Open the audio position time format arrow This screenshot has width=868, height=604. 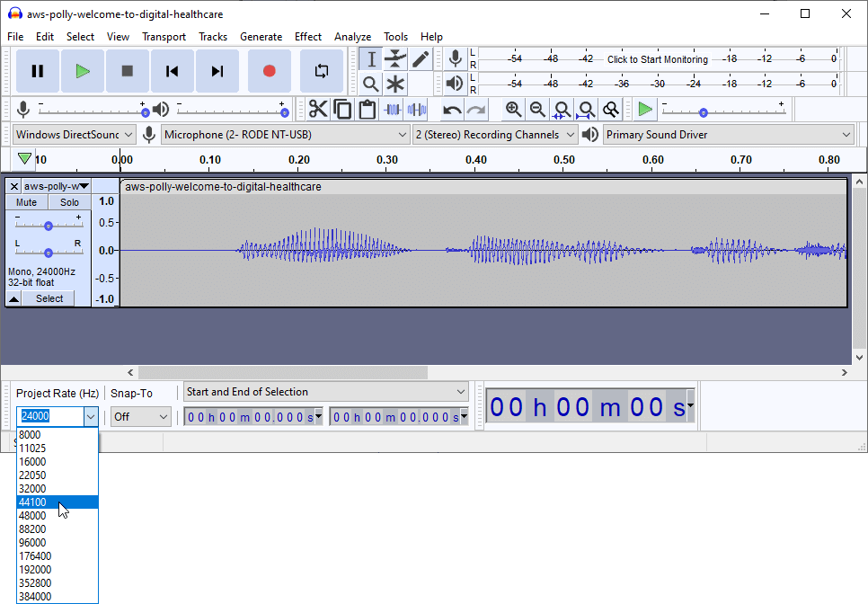pos(690,405)
